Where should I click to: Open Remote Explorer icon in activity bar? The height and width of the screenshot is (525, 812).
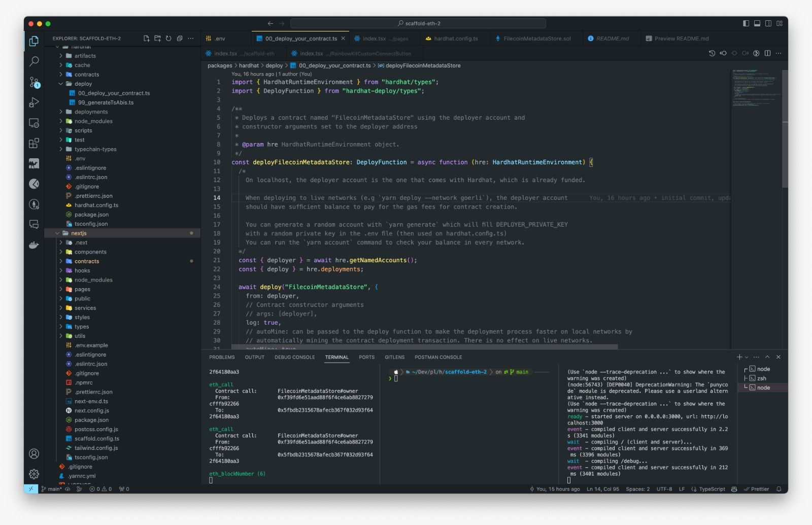34,123
